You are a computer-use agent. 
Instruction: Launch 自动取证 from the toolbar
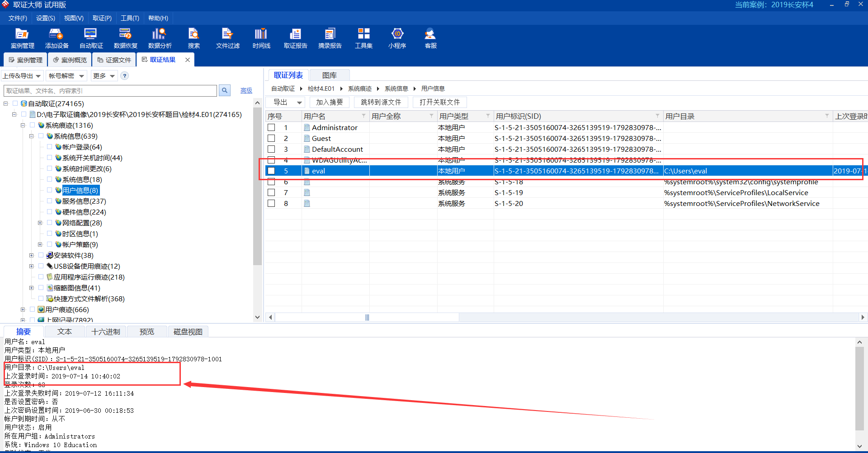pyautogui.click(x=91, y=38)
